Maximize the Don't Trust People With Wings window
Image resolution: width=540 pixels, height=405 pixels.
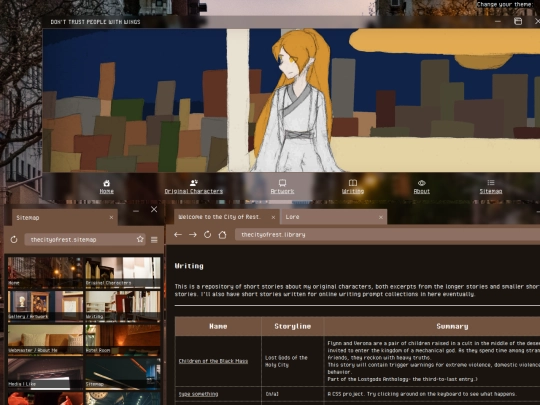point(518,21)
